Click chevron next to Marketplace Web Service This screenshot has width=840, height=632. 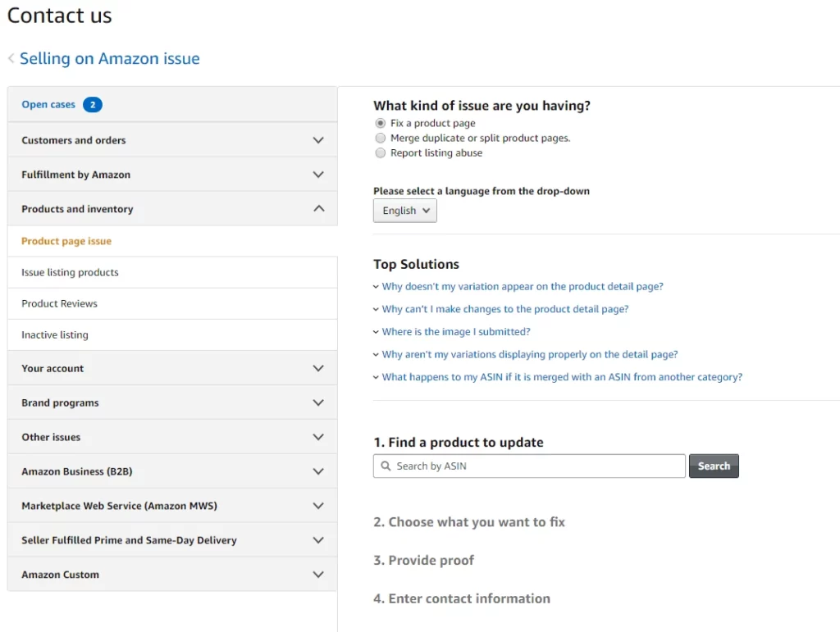[318, 506]
